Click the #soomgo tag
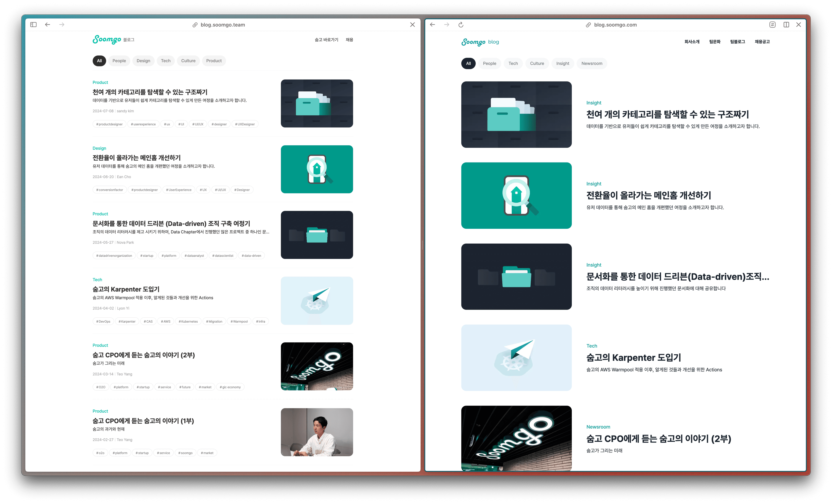 point(185,453)
